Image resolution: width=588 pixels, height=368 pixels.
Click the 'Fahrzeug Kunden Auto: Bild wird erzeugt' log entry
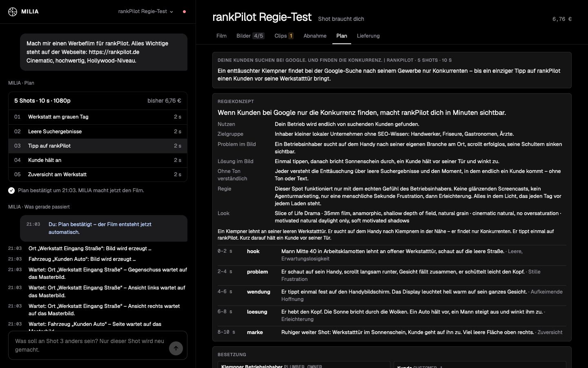[x=82, y=259]
